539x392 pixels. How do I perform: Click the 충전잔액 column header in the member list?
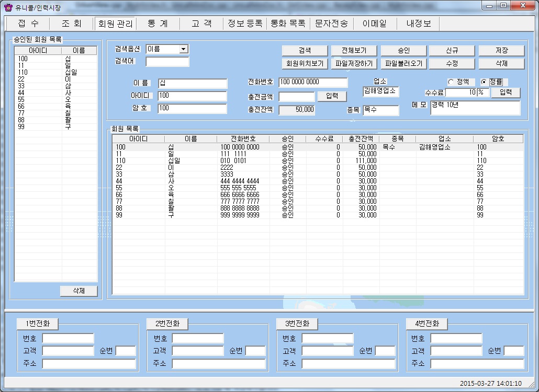(361, 139)
